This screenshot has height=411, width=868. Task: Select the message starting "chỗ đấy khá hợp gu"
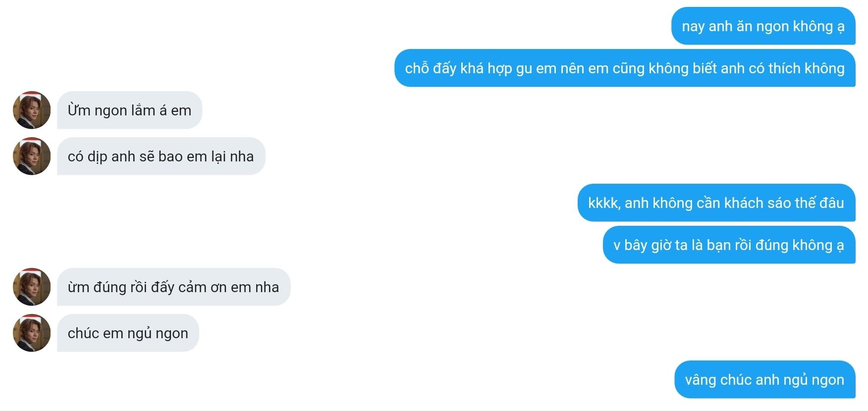(624, 68)
